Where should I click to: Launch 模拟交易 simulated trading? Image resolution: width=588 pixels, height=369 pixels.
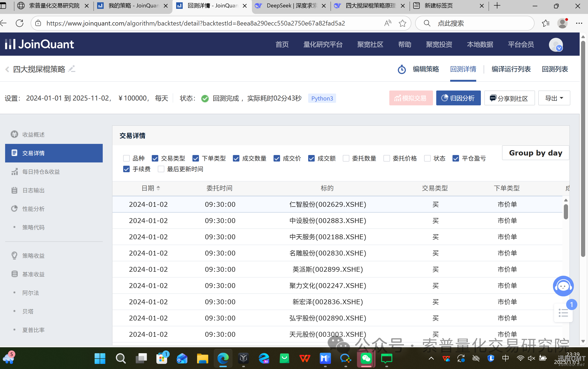click(x=411, y=98)
